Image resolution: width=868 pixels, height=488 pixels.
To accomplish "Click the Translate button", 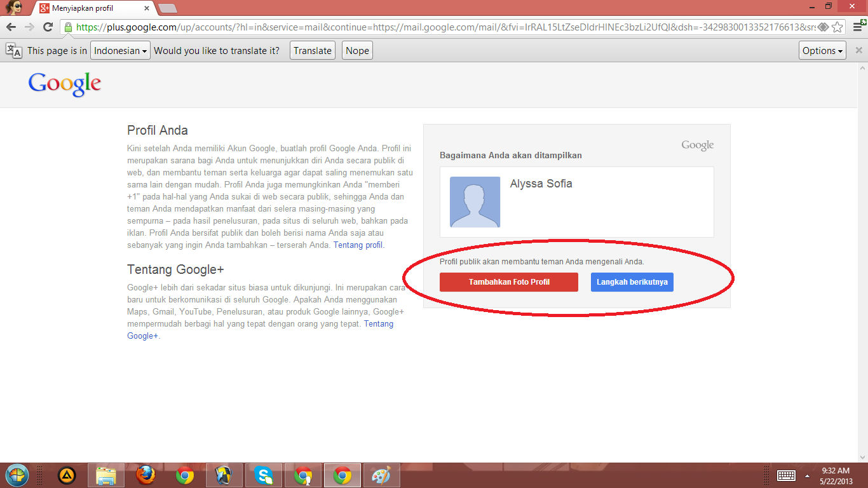I will click(313, 51).
